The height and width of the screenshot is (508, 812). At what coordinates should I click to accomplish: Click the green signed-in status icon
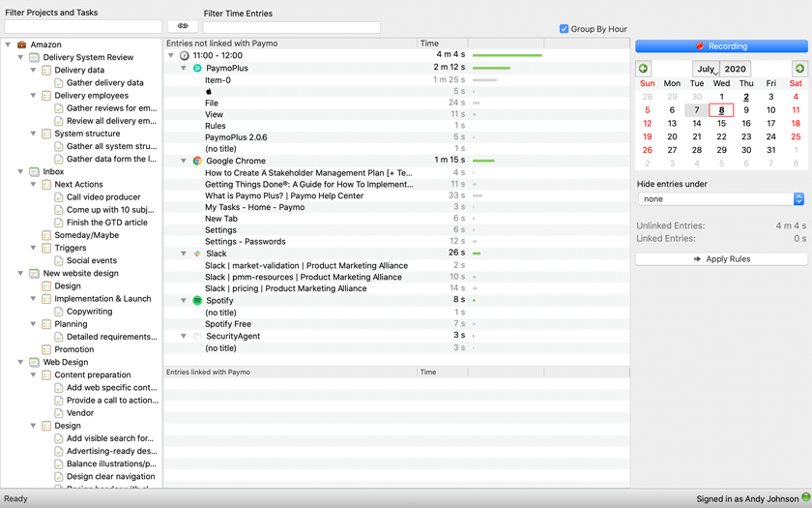coord(806,496)
